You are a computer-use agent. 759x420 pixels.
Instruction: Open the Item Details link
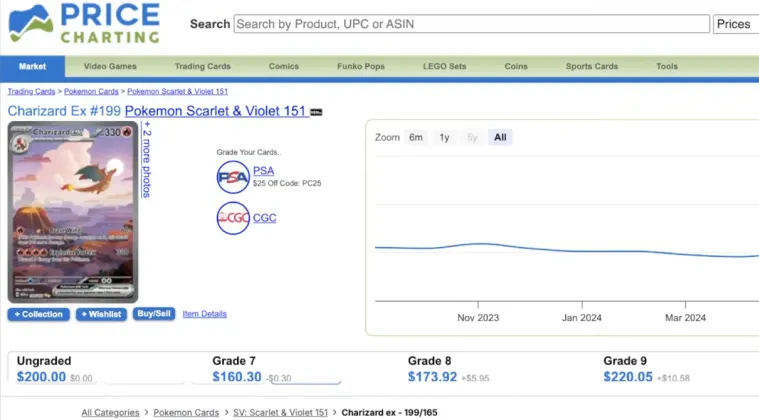coord(204,314)
